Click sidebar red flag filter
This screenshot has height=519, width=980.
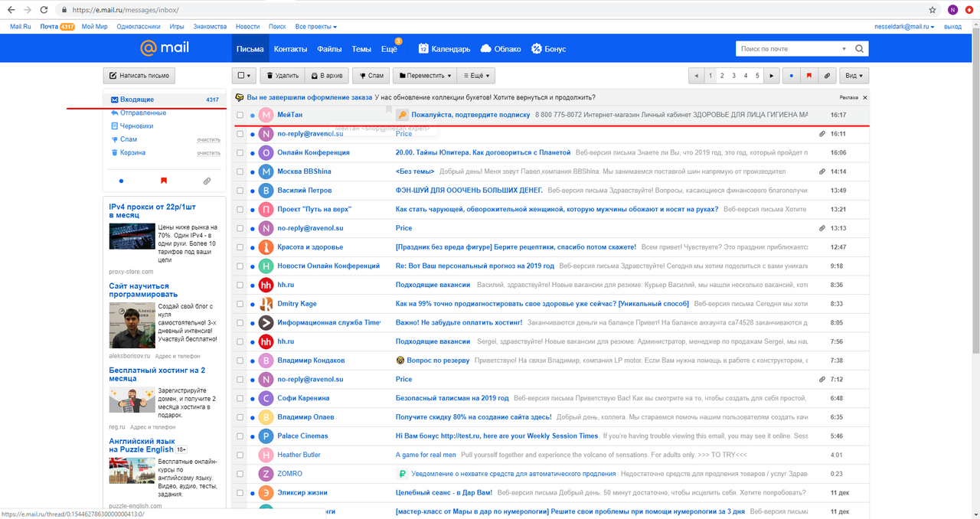[x=164, y=181]
